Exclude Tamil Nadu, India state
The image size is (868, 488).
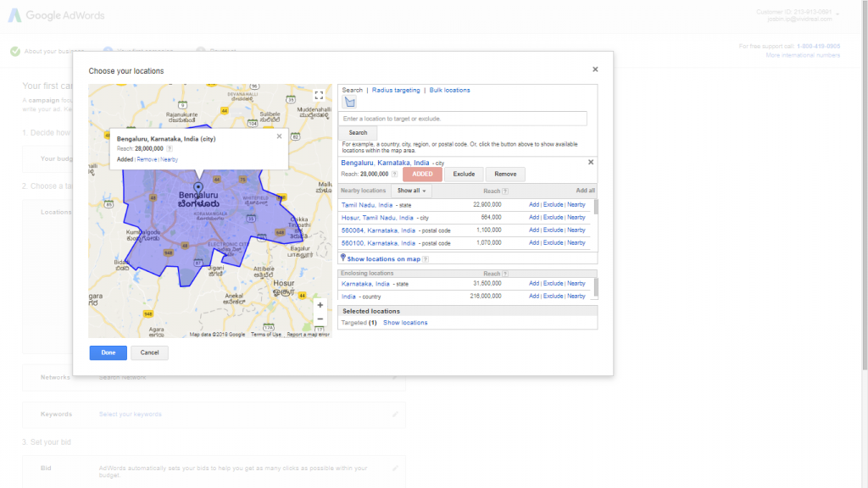click(x=553, y=205)
